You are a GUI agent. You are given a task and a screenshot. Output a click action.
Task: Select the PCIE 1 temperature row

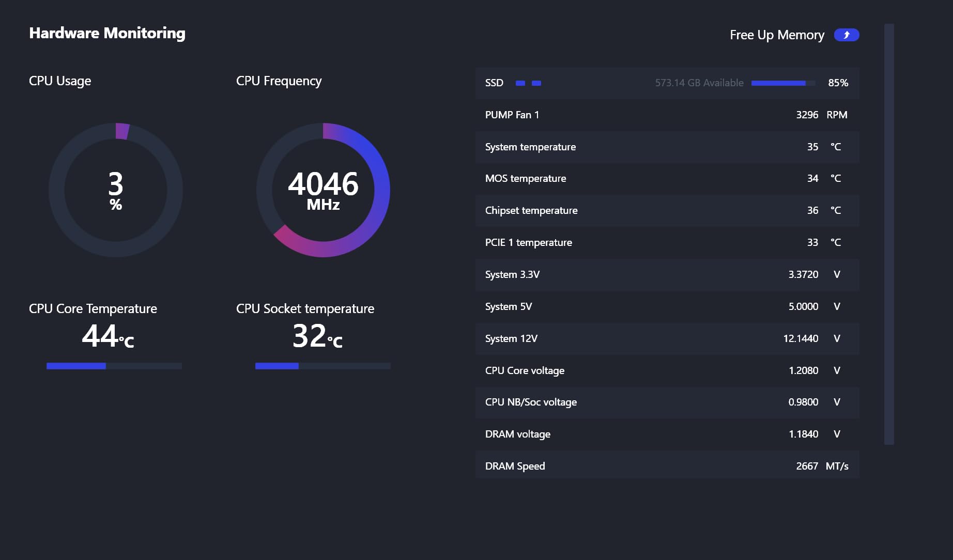point(667,242)
